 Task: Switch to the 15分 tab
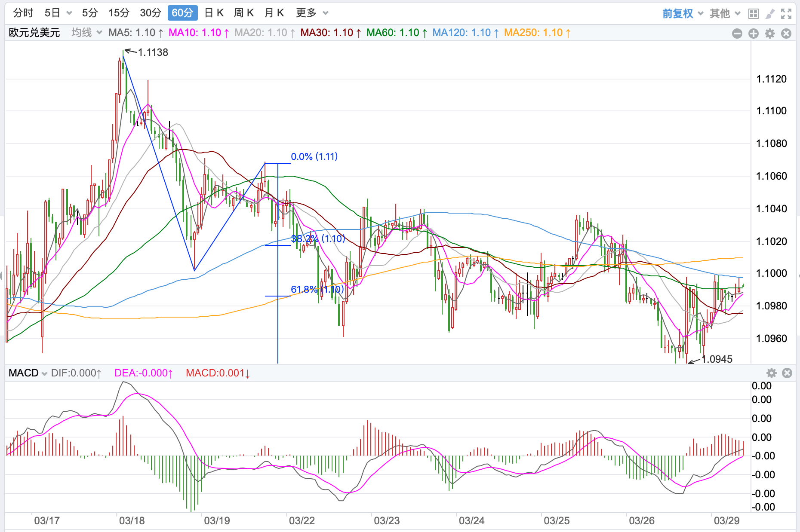pyautogui.click(x=119, y=13)
